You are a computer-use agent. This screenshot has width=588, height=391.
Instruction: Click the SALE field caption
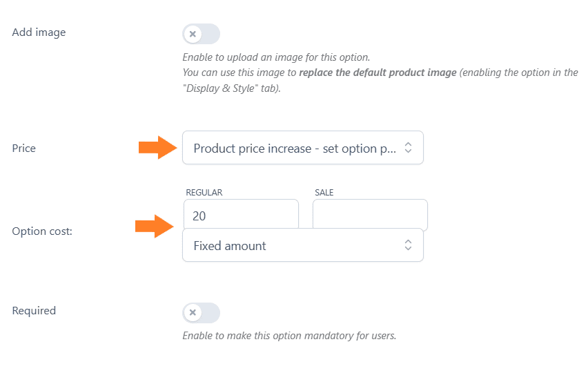(x=324, y=193)
